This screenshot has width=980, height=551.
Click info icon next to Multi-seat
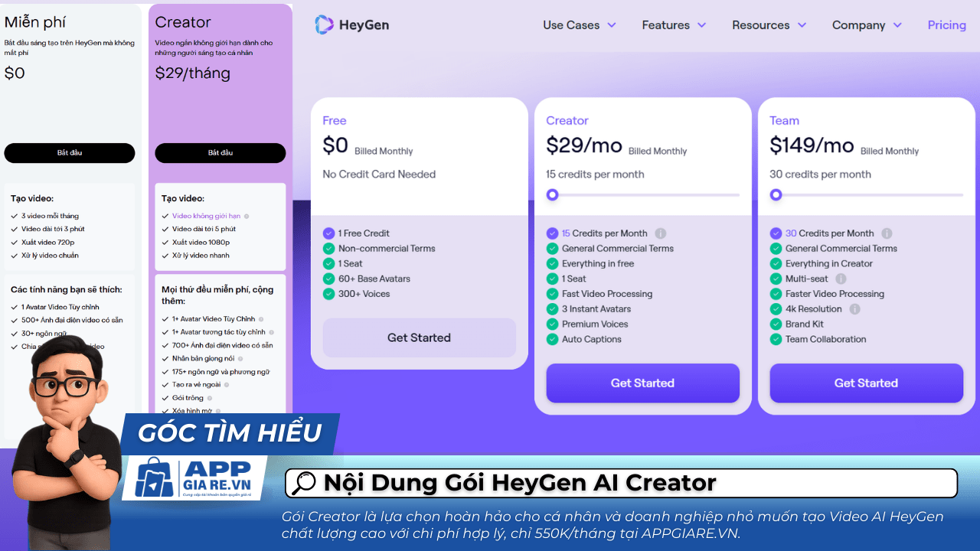(x=841, y=279)
